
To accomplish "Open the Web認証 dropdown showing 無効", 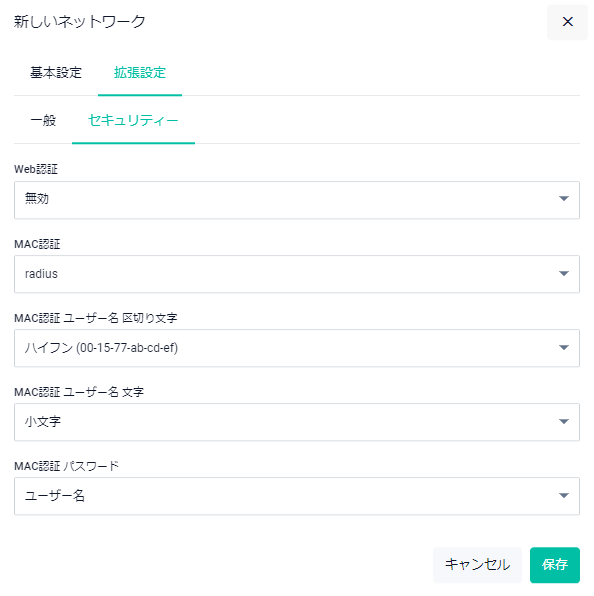I will point(297,200).
